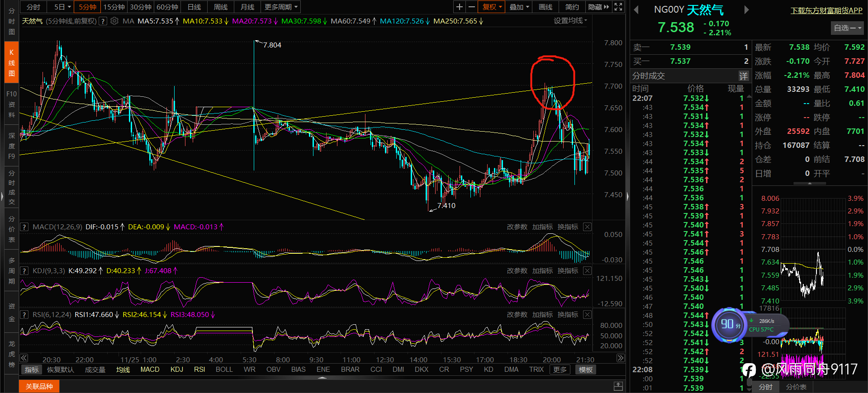Image resolution: width=868 pixels, height=393 pixels.
Task: Select the 60分钟 period tab
Action: pyautogui.click(x=167, y=7)
